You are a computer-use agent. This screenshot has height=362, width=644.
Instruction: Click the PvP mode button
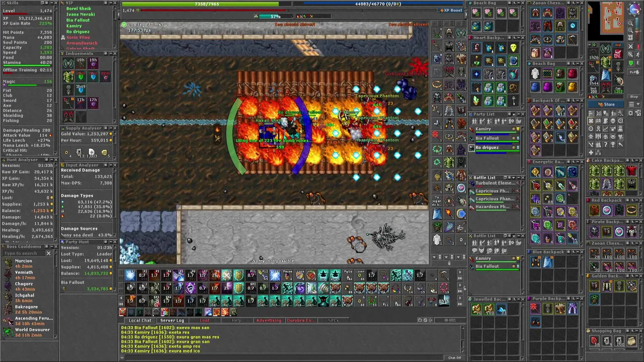click(x=634, y=72)
